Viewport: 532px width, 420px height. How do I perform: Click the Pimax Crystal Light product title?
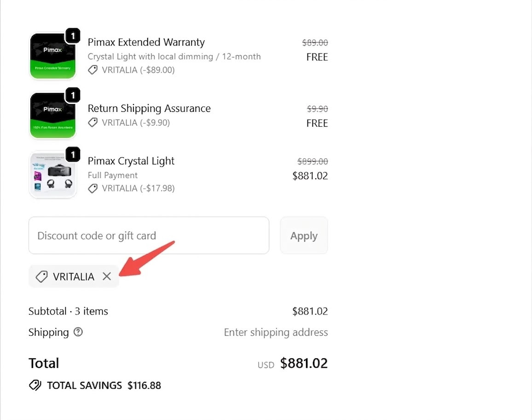click(x=131, y=161)
